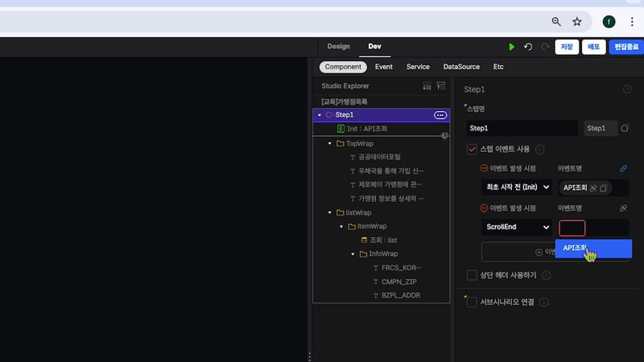This screenshot has height=362, width=644.
Task: Click expand-all icon in Studio Explorer header
Action: 427,86
